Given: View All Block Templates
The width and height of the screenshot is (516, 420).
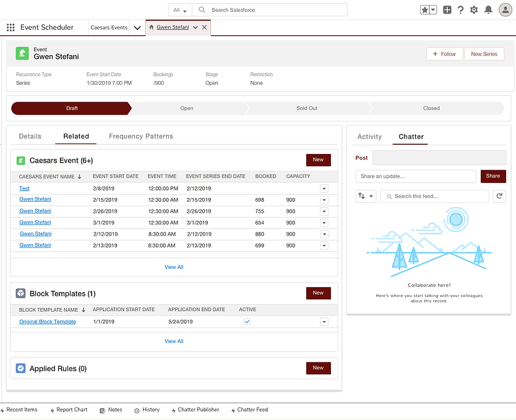Looking at the screenshot, I should 174,341.
